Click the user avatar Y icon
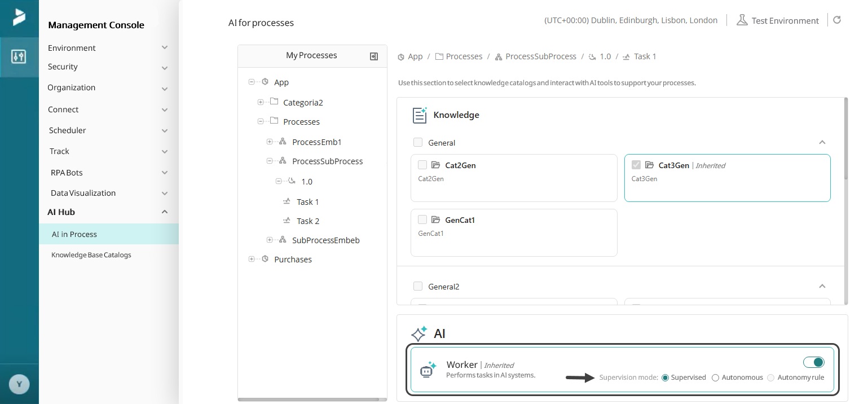This screenshot has height=404, width=868. (19, 385)
